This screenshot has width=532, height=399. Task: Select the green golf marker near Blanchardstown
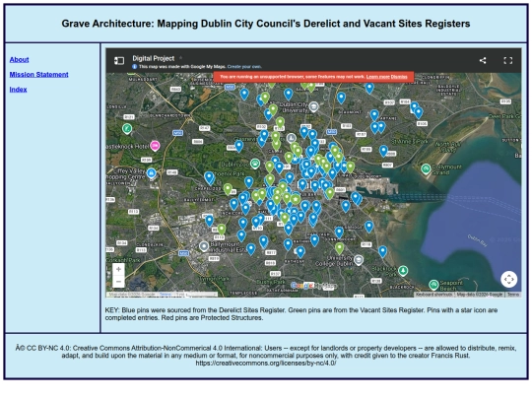[x=127, y=129]
